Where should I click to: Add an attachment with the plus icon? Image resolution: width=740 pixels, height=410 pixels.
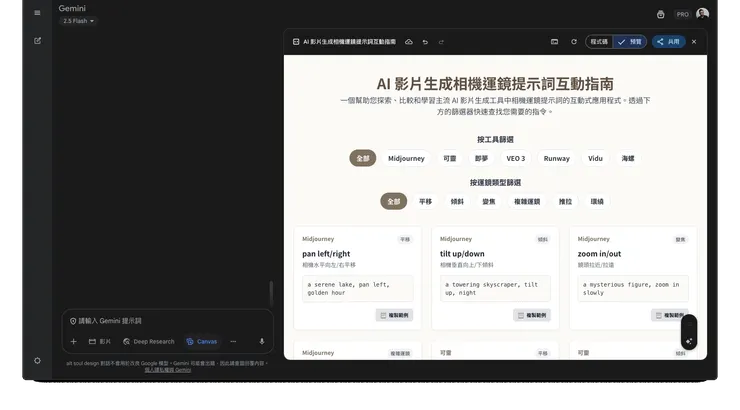coord(74,341)
